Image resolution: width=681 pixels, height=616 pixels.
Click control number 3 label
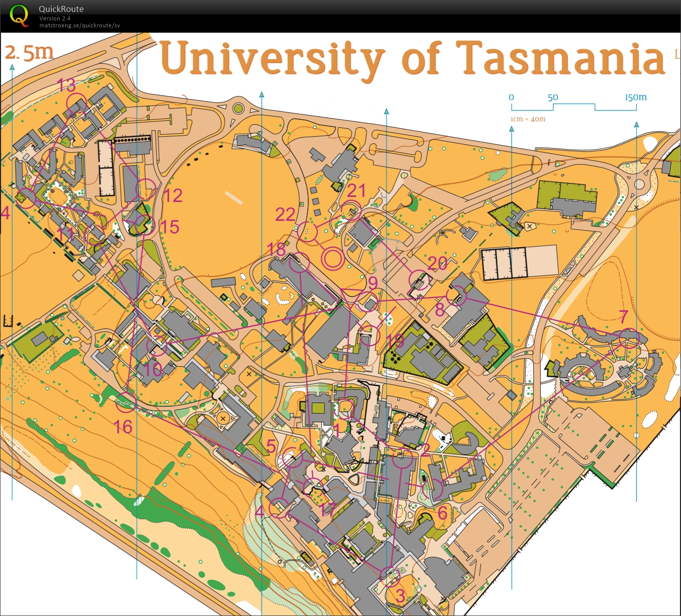400,596
